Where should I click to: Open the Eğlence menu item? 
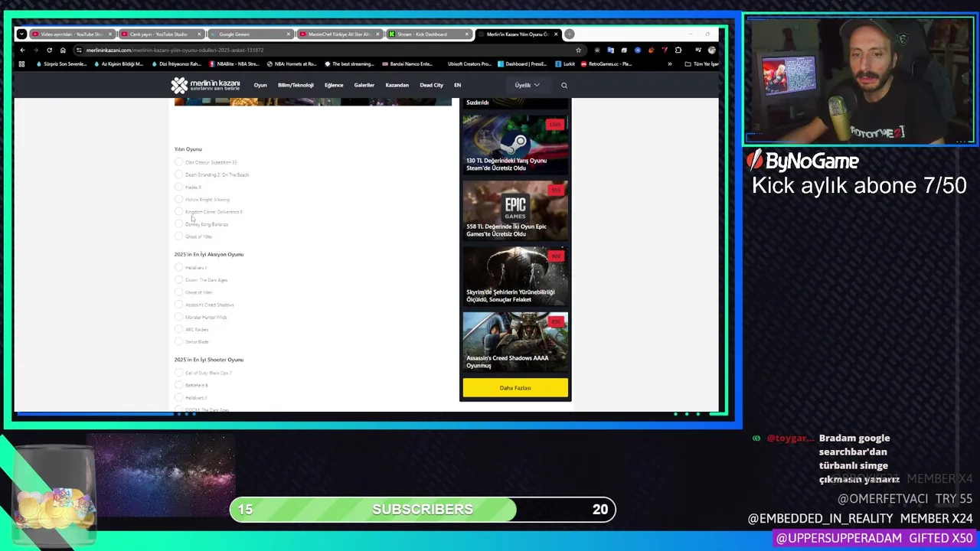(334, 85)
